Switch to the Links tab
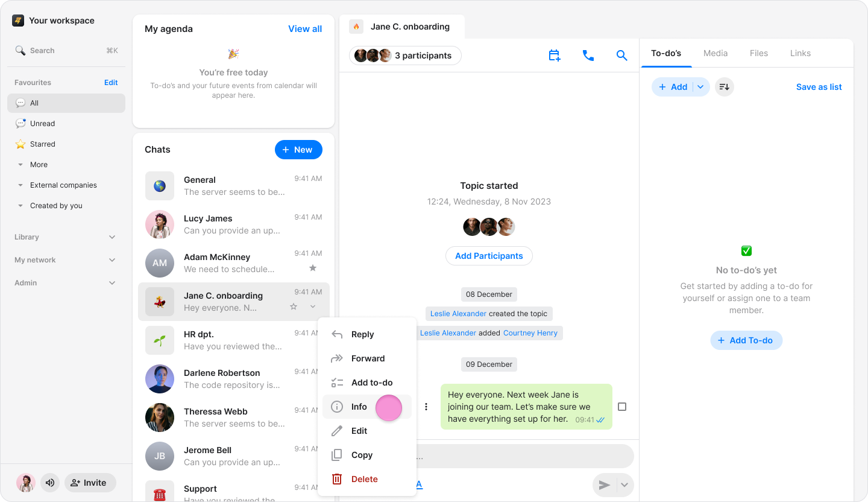The height and width of the screenshot is (502, 868). click(800, 53)
